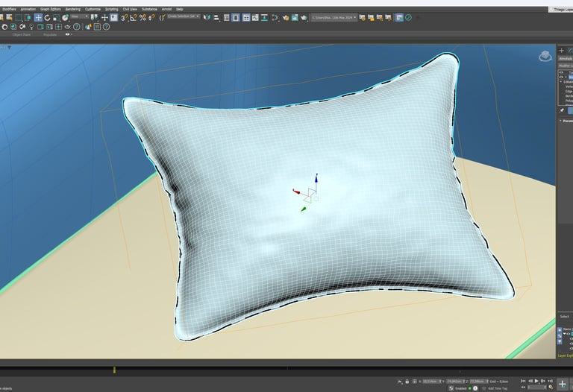Activate the Rotate tool

(x=47, y=17)
